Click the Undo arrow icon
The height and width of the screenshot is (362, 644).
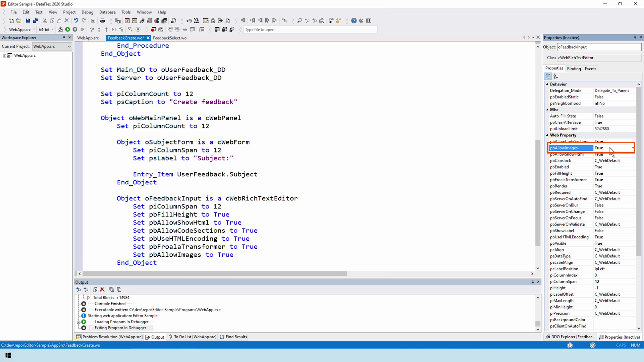(76, 21)
